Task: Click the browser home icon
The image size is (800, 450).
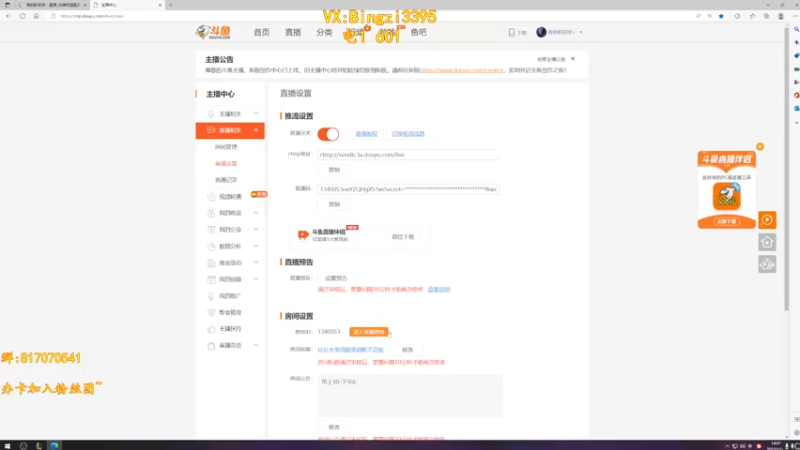Action: click(x=36, y=16)
